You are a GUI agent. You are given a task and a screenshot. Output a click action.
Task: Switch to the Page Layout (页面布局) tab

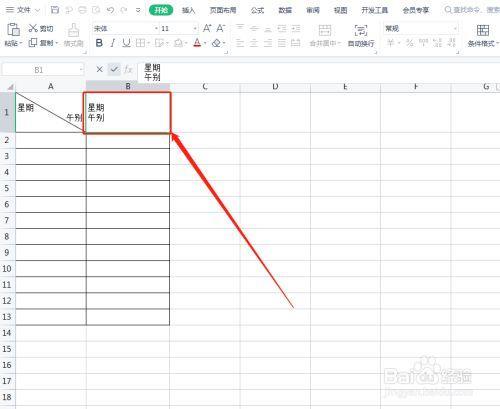[x=223, y=10]
